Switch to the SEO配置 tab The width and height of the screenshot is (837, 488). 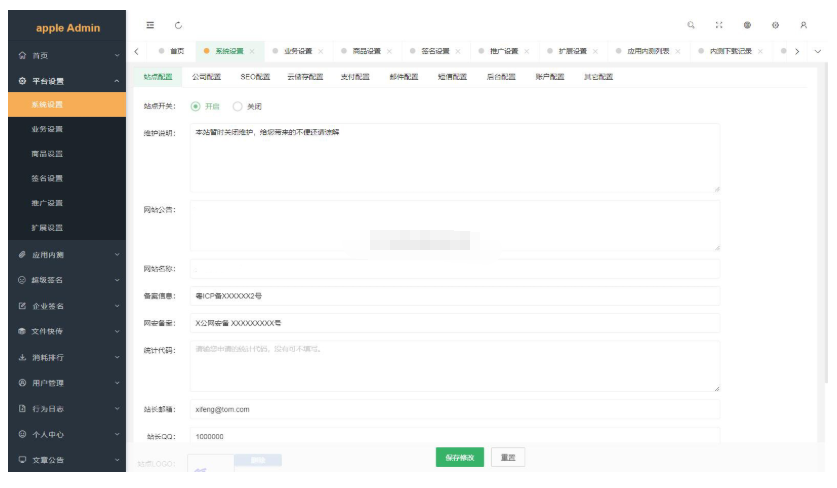(255, 77)
